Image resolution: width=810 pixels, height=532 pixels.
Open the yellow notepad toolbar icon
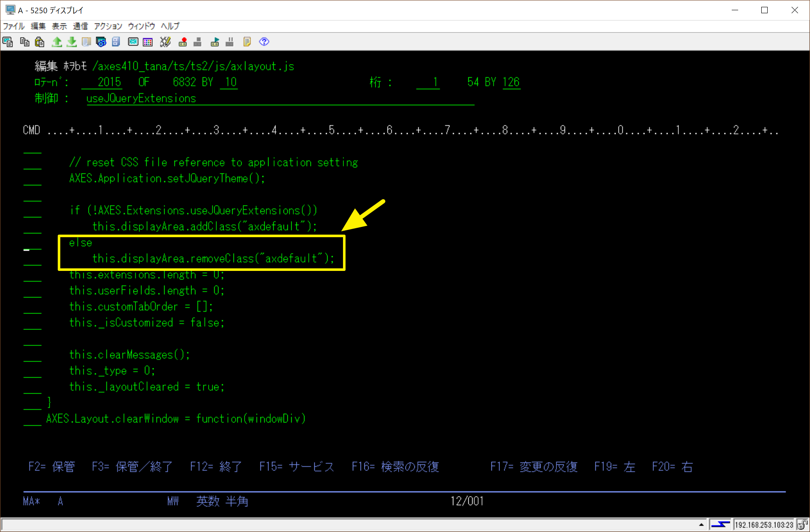(x=247, y=42)
